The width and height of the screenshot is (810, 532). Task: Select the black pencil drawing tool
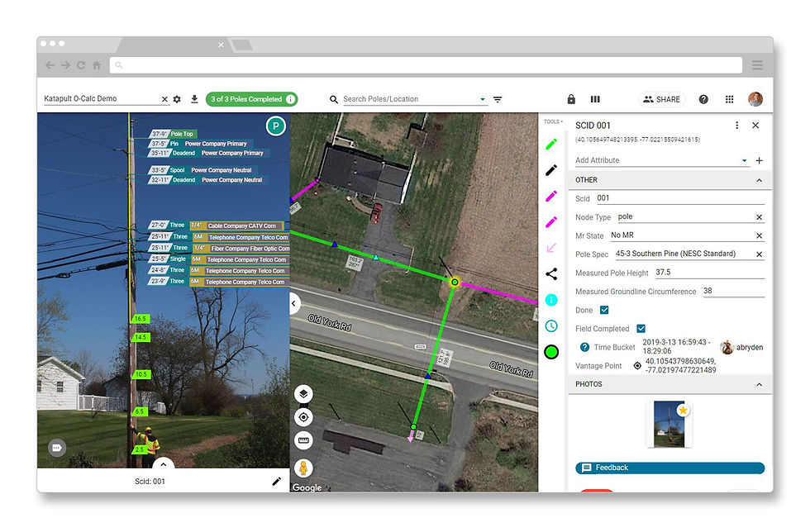(x=551, y=170)
